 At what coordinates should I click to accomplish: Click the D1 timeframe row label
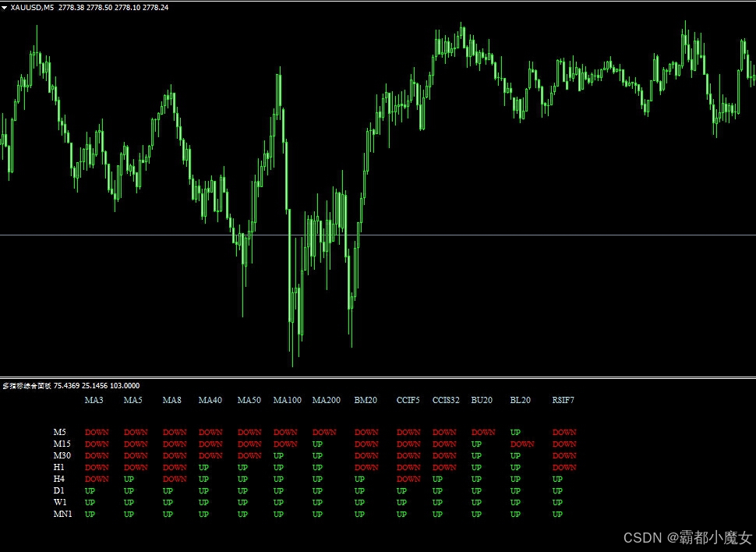(58, 490)
